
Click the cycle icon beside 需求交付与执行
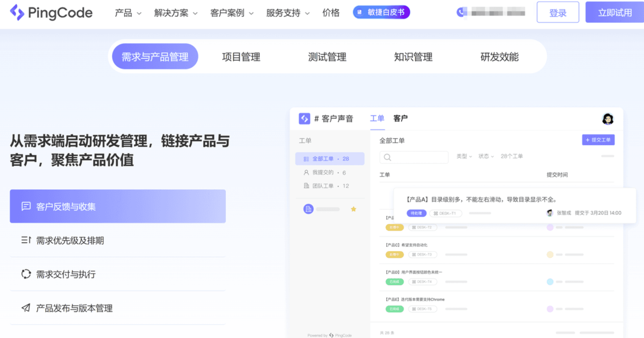[x=26, y=274]
